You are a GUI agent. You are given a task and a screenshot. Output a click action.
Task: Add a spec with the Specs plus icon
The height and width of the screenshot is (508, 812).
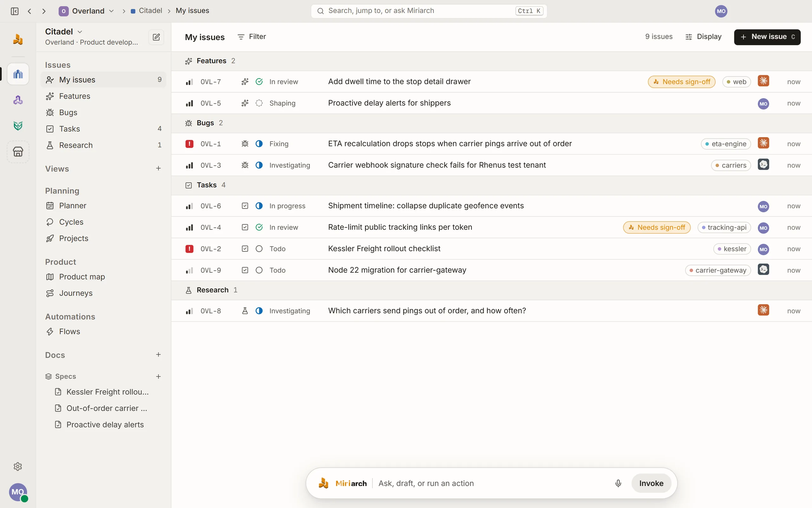click(158, 377)
